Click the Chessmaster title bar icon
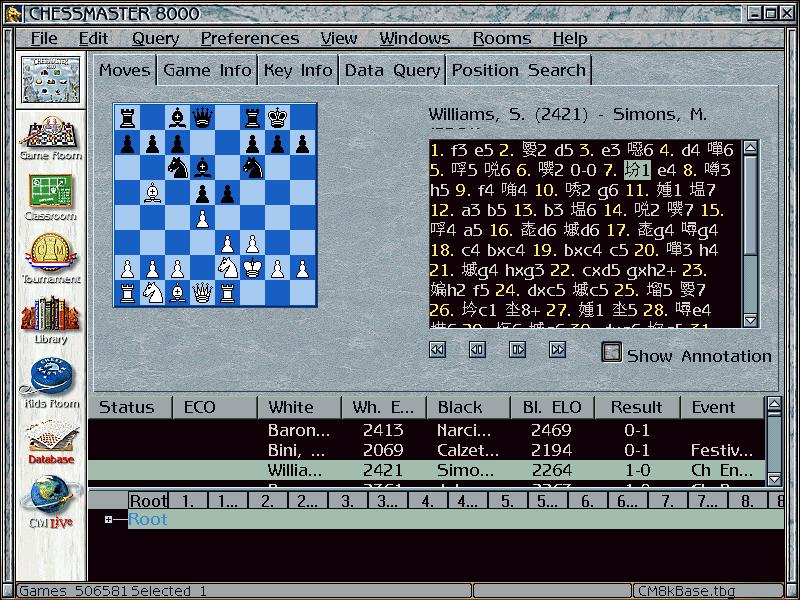The height and width of the screenshot is (600, 800). pyautogui.click(x=13, y=13)
